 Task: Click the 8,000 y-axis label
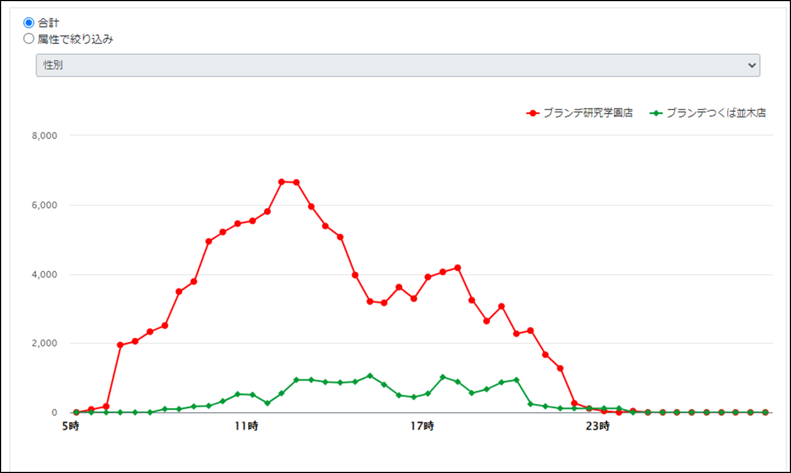point(44,136)
